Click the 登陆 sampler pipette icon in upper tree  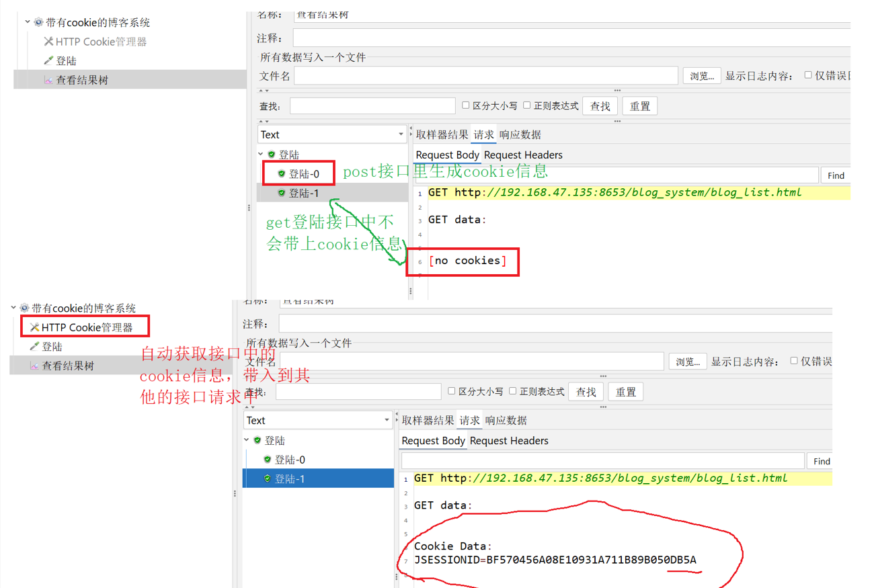click(x=48, y=60)
